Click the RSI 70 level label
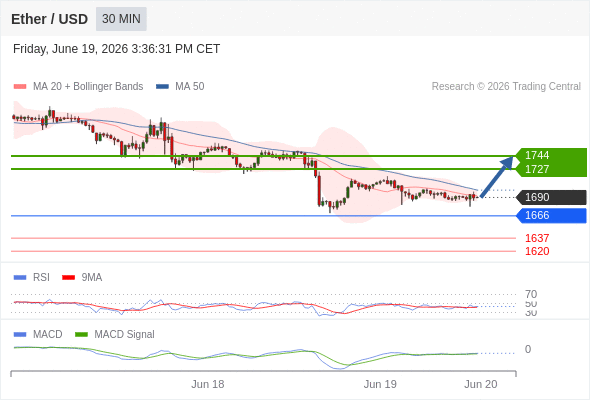The height and width of the screenshot is (400, 590). tap(531, 294)
